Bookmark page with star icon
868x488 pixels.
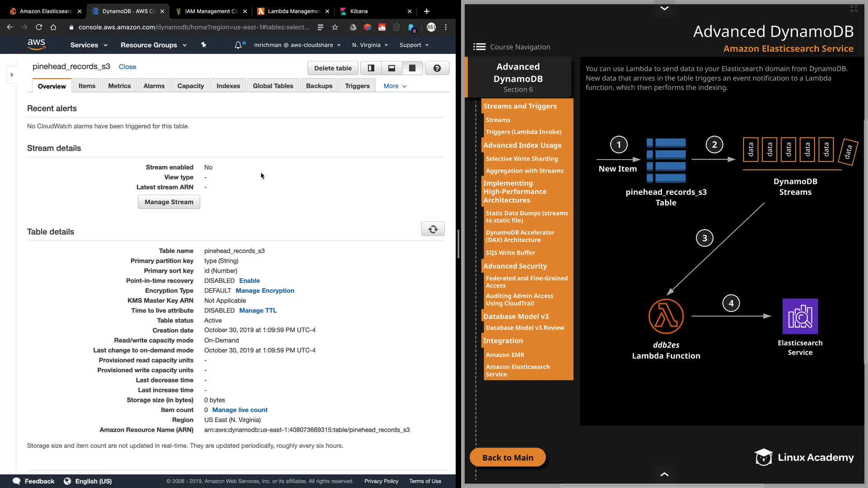pos(335,27)
